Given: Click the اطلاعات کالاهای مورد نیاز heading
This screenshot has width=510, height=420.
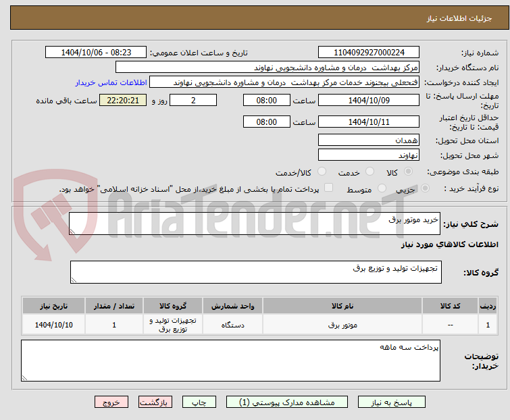Looking at the screenshot, I should [x=450, y=244].
